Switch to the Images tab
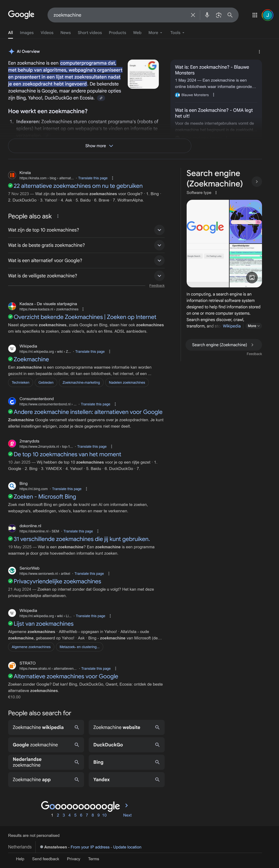 tap(27, 33)
